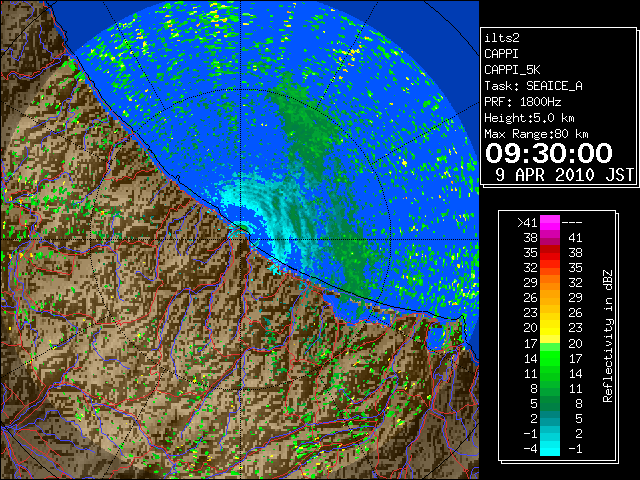Viewport: 640px width, 480px height.
Task: Pick the yellow 20–23 dBZ legend swatch
Action: [x=550, y=328]
